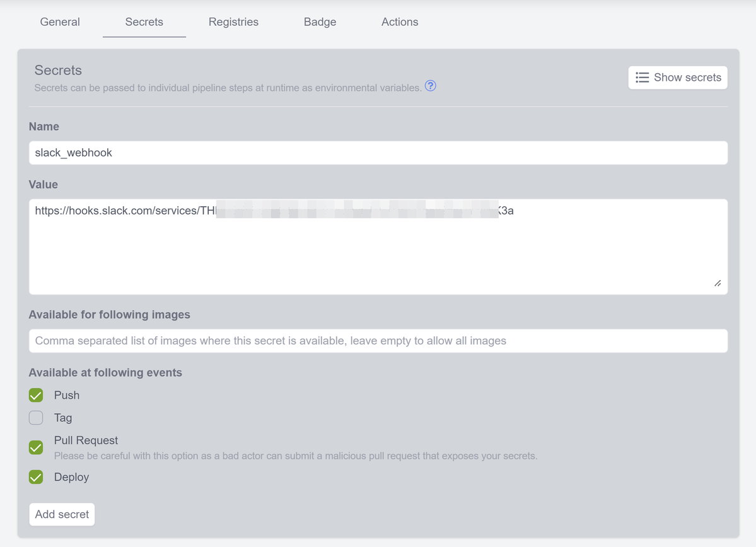Enable the Tag event checkbox

pos(36,418)
